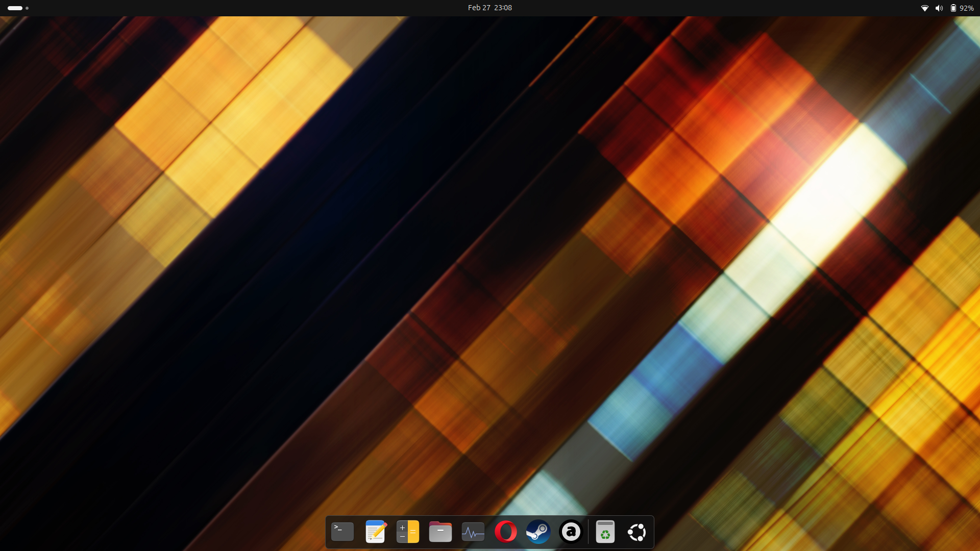Show applications via Ubuntu logo
Screen dimensions: 980x551
pyautogui.click(x=637, y=532)
